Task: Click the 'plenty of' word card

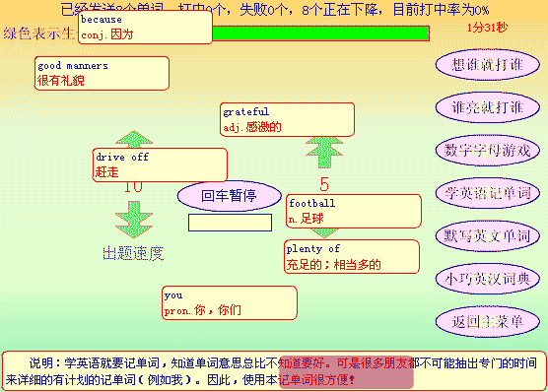Action: click(352, 256)
